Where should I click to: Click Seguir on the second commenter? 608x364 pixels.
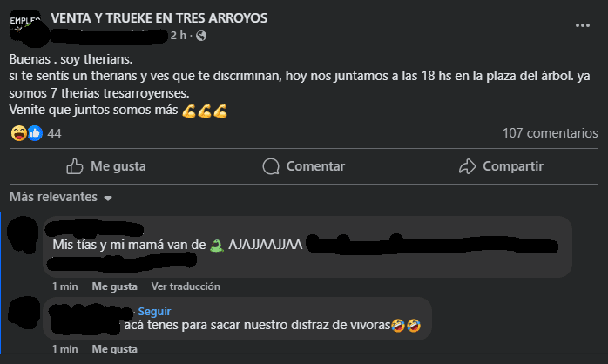click(x=154, y=311)
